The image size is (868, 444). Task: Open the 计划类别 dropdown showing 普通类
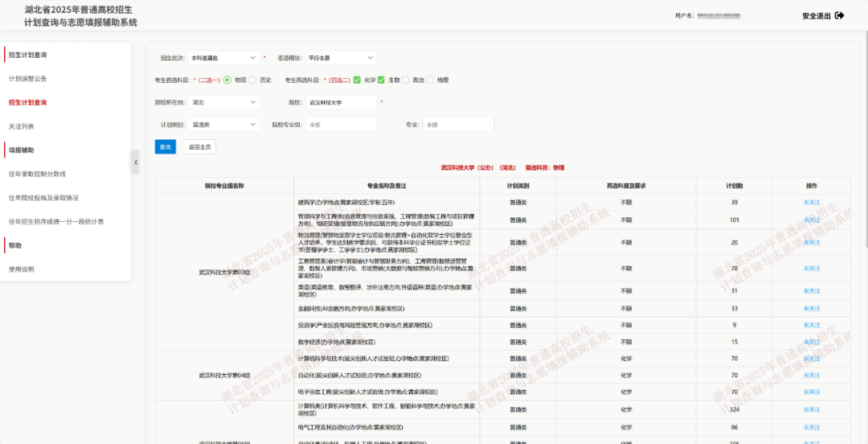223,124
